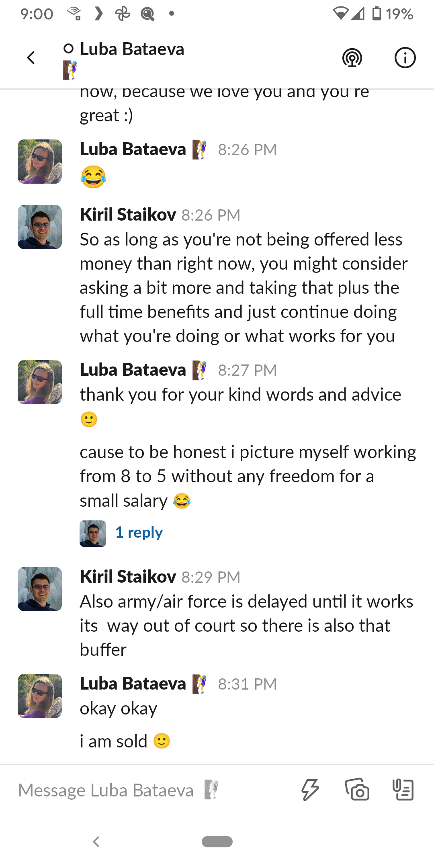Open conversation details info icon
Image resolution: width=434 pixels, height=868 pixels.
[405, 58]
